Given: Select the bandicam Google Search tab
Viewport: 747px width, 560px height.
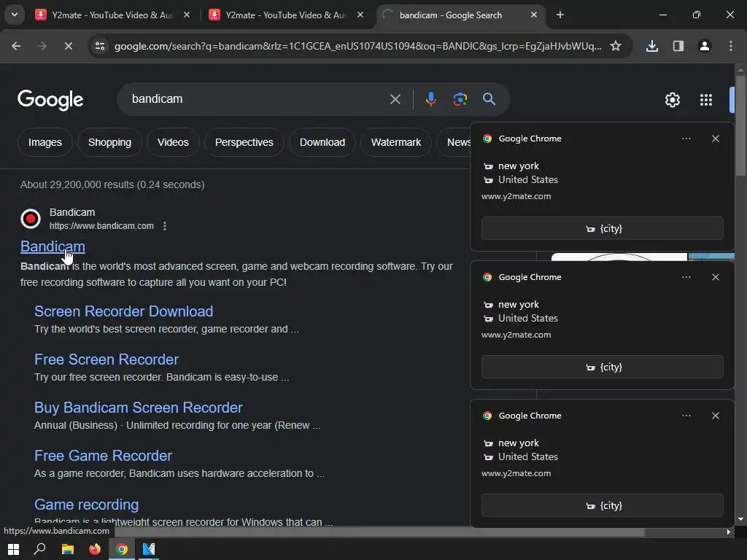Looking at the screenshot, I should 460,15.
